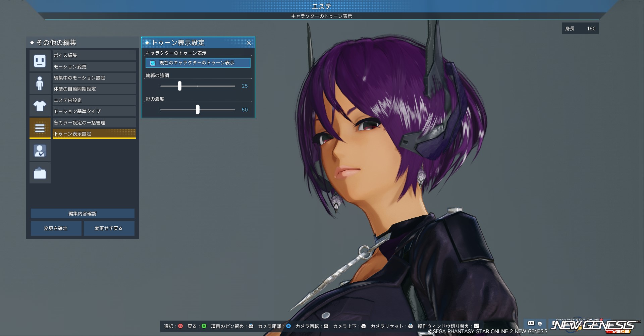This screenshot has width=644, height=336.
Task: Click the 変更を確定 button
Action: (56, 228)
